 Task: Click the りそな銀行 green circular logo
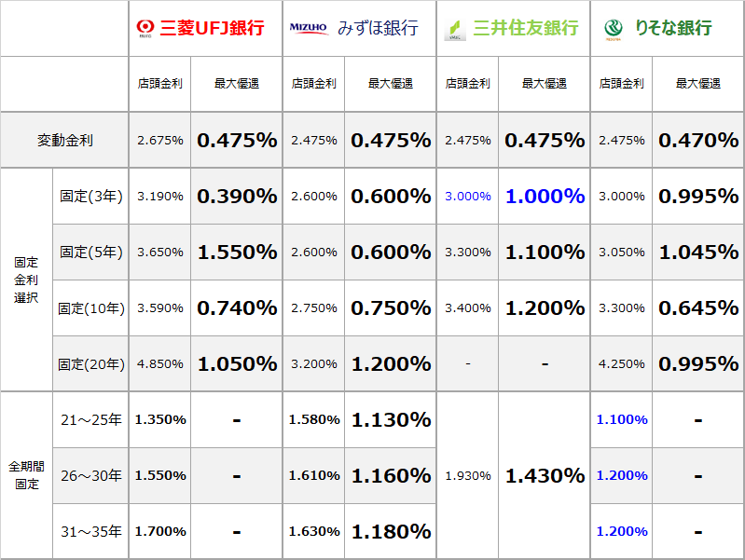pos(614,30)
